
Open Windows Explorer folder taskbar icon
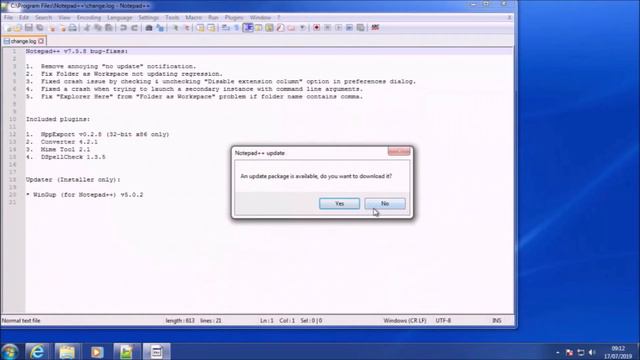tap(67, 351)
